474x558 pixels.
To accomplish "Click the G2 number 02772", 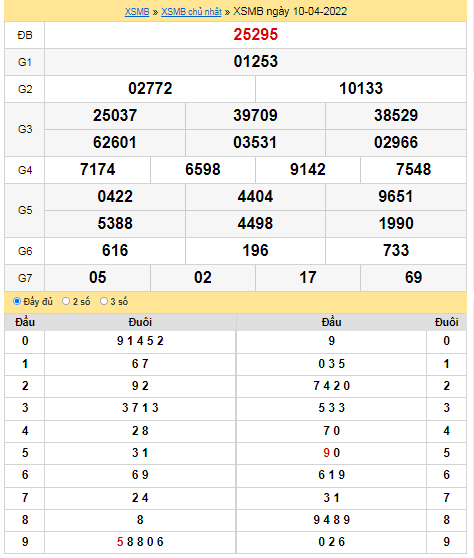I will (150, 89).
